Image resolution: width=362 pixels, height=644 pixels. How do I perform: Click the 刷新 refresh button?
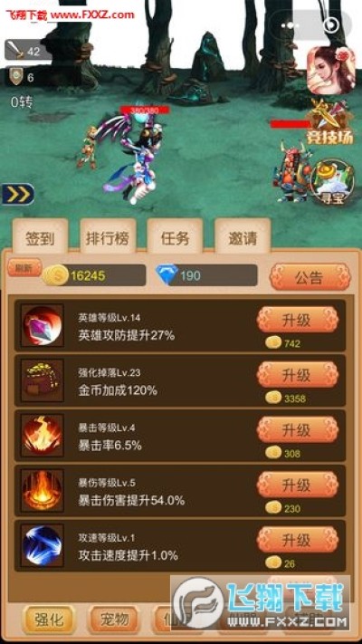24,268
